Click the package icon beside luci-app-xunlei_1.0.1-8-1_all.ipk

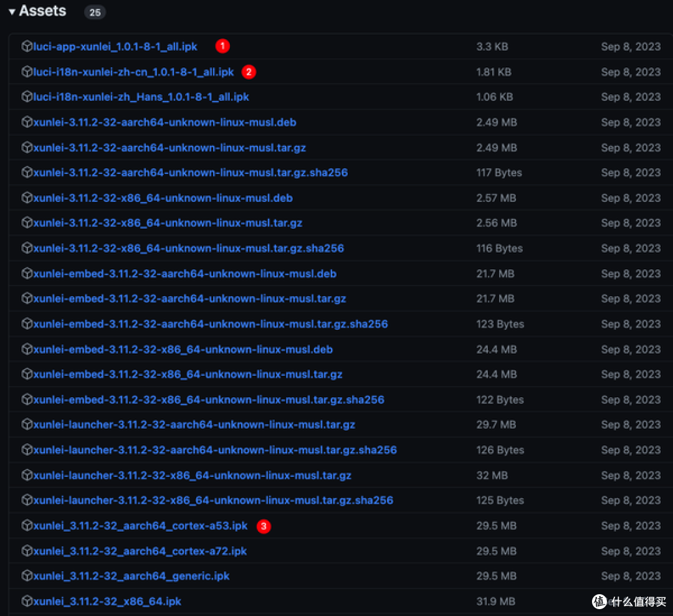pos(27,46)
